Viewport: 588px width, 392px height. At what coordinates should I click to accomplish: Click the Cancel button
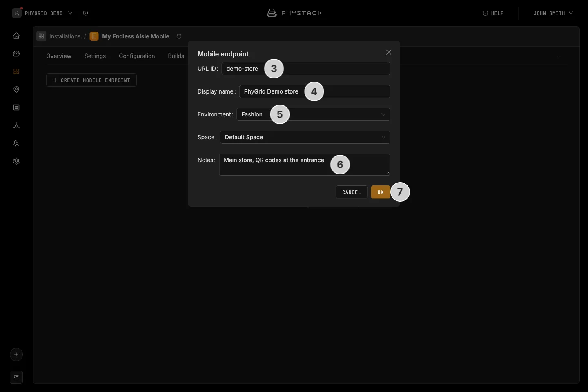352,192
